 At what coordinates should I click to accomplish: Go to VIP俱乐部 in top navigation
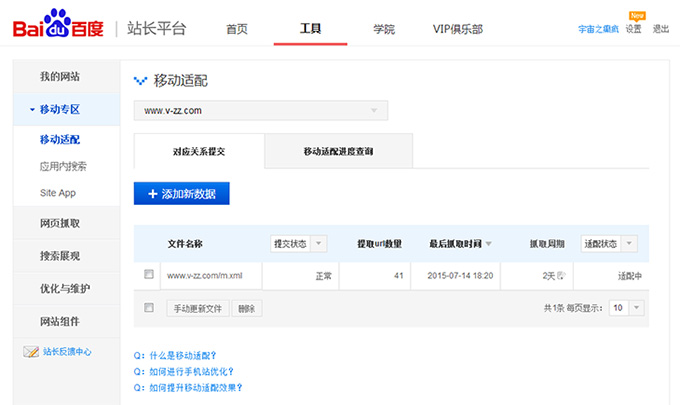coord(458,29)
